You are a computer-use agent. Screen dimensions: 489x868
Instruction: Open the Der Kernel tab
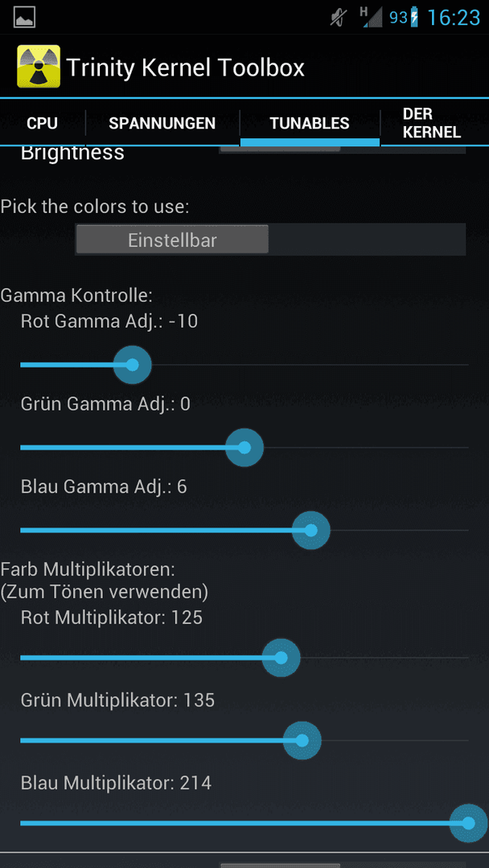click(x=432, y=123)
